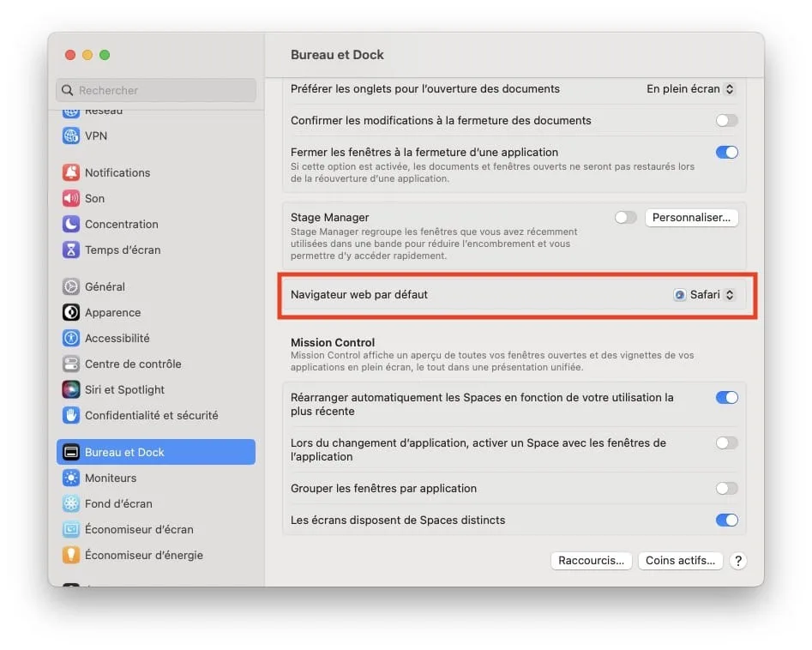The image size is (812, 650).
Task: Select Son in the sidebar
Action: 156,198
